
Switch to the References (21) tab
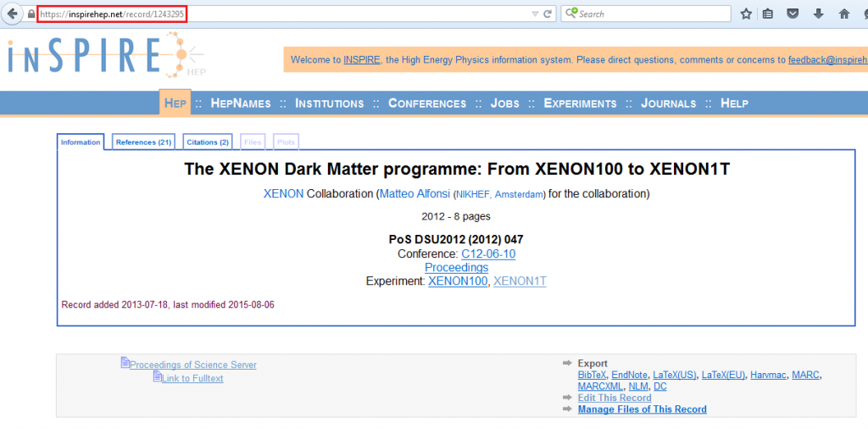coord(143,142)
